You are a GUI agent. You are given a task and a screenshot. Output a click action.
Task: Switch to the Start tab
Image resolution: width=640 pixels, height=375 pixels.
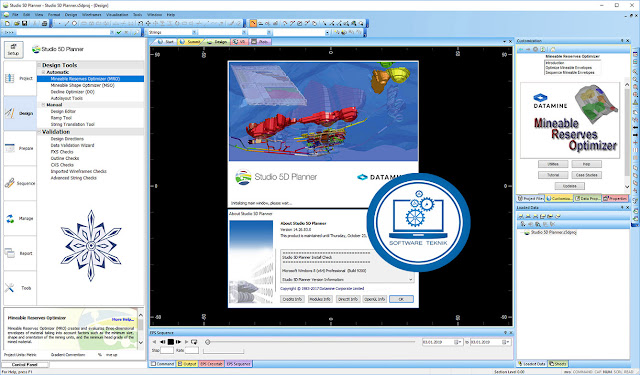(x=166, y=42)
